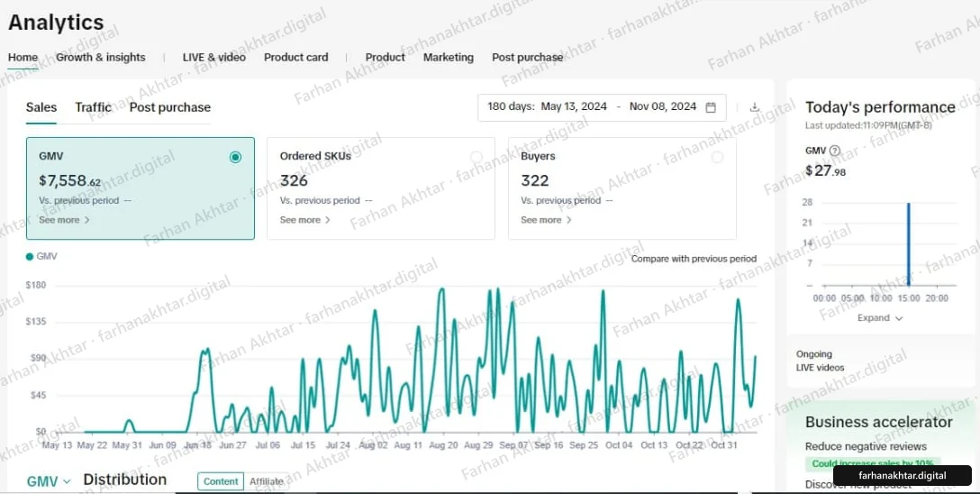Open the GMV Distribution dropdown
The image size is (980, 494).
(x=49, y=480)
